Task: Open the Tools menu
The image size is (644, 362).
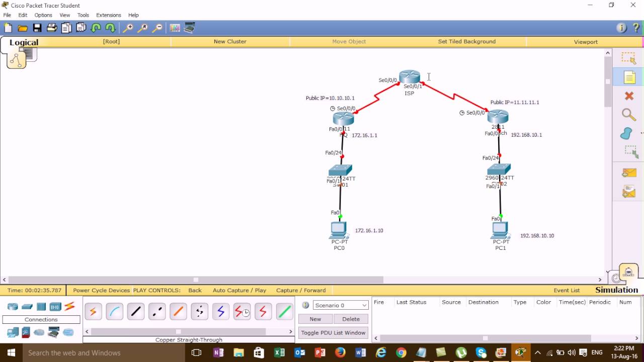Action: click(83, 15)
